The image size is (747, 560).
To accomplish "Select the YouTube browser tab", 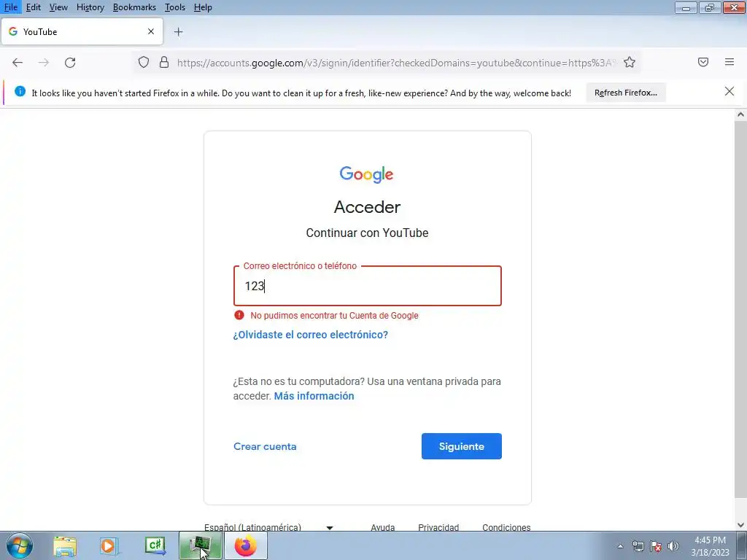I will click(x=82, y=32).
